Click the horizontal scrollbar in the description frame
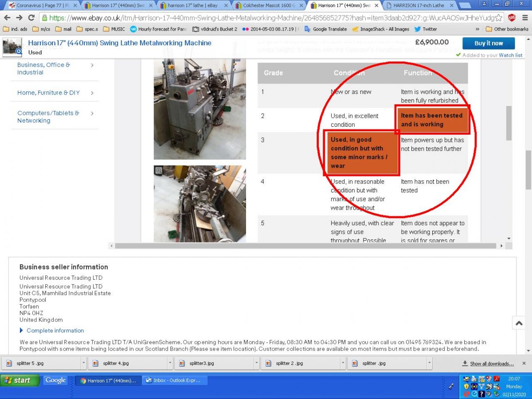532x399 pixels. pos(306,246)
